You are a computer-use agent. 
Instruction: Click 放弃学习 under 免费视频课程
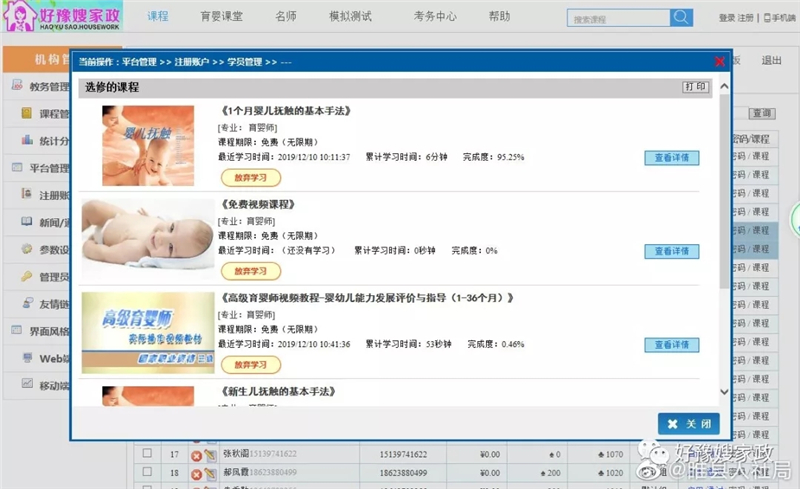click(251, 271)
